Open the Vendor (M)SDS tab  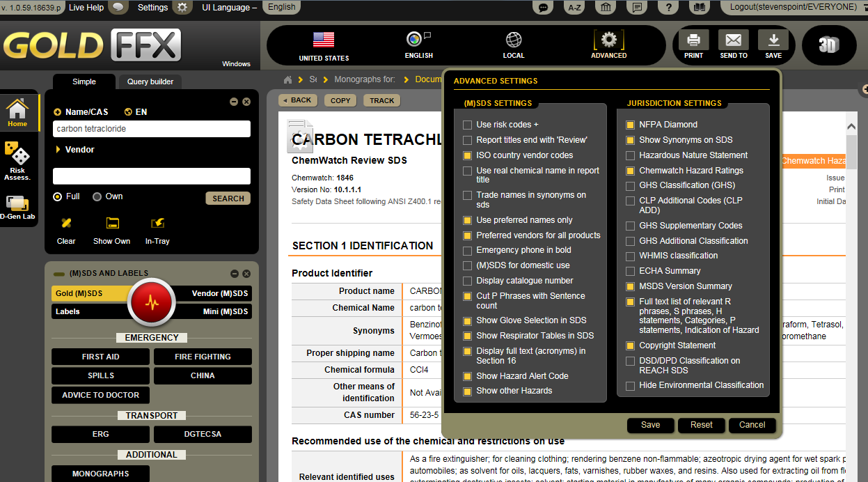click(x=219, y=293)
